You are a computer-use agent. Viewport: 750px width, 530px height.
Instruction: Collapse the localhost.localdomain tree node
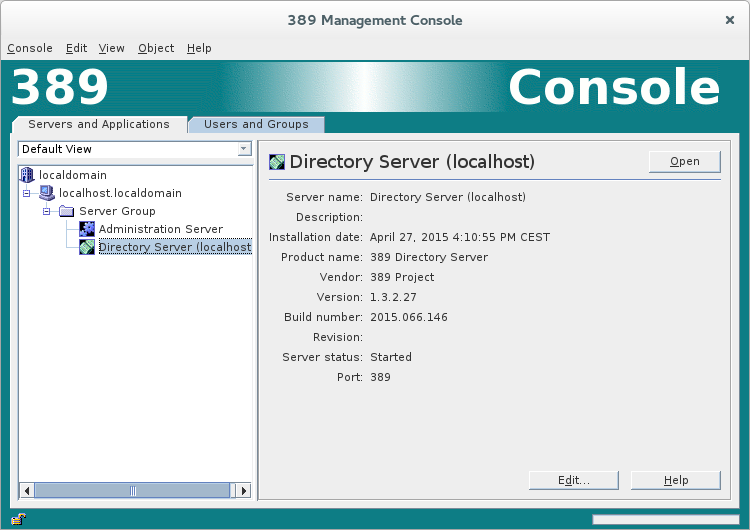[27, 193]
